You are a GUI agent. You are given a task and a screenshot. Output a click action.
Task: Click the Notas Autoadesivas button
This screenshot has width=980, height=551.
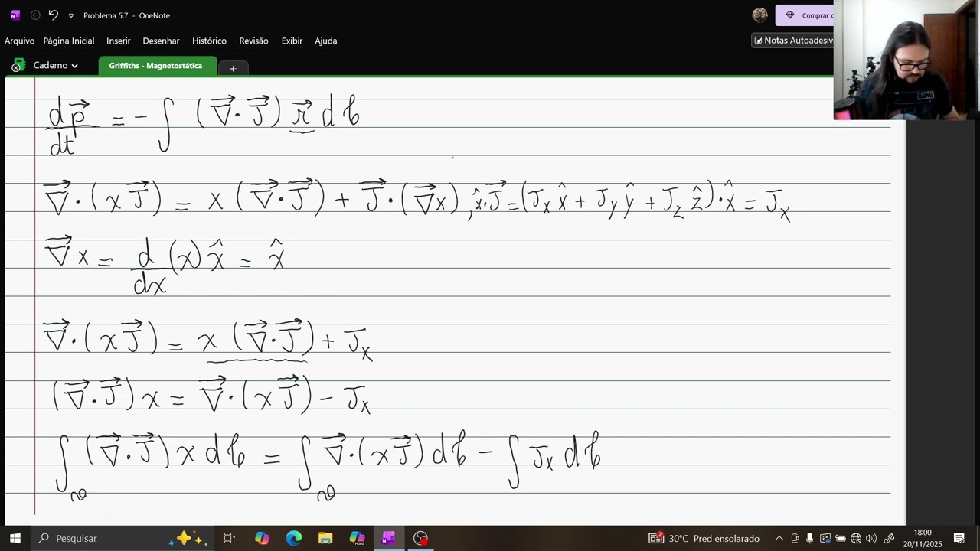pos(793,41)
